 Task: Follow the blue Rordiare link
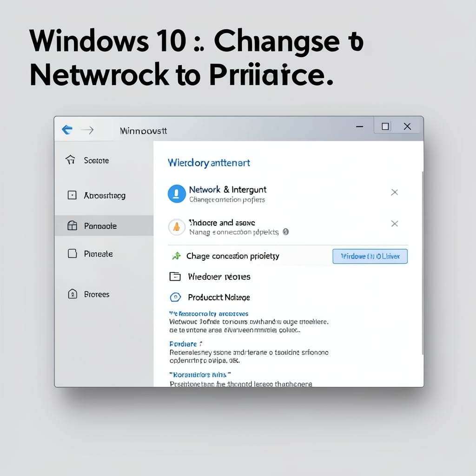[185, 344]
